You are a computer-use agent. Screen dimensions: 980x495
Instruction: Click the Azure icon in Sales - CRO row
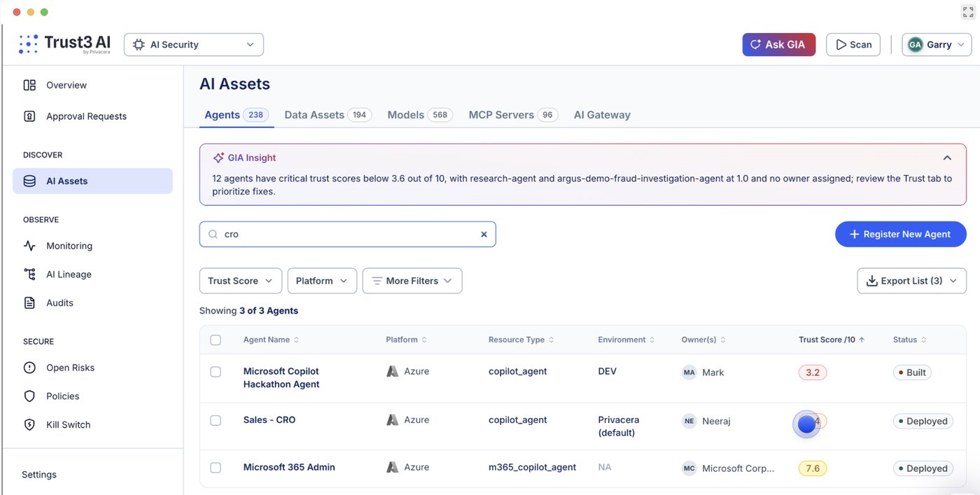[x=393, y=420]
